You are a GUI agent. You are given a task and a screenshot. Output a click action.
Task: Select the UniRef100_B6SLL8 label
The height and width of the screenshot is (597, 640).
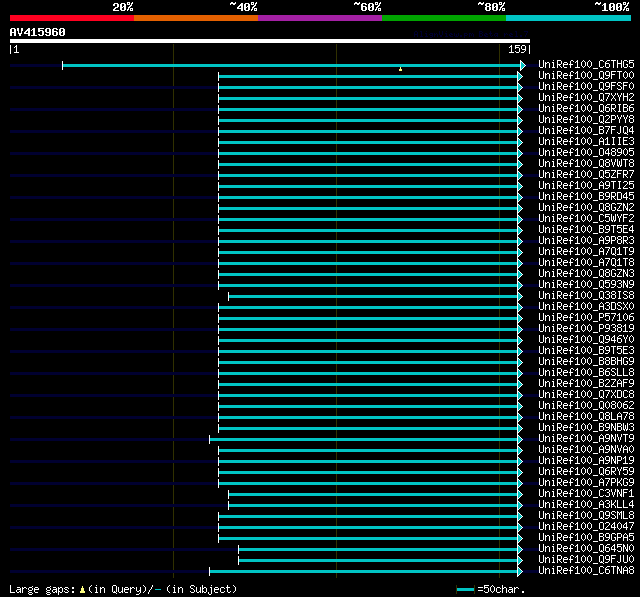586,373
